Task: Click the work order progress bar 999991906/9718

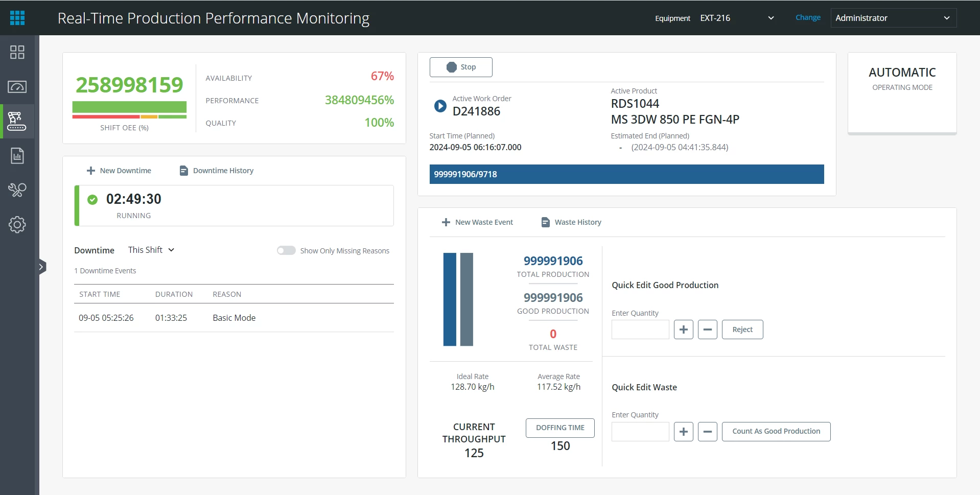Action: (626, 174)
